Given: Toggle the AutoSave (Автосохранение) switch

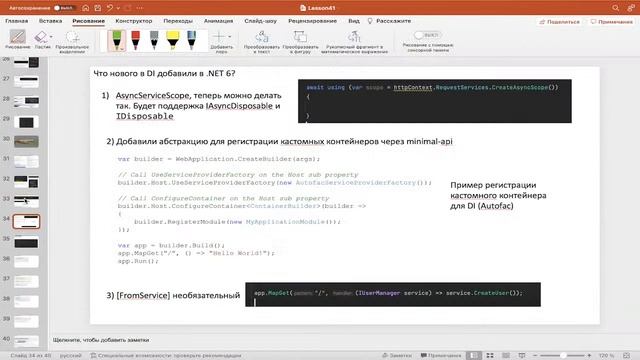Looking at the screenshot, I should (64, 8).
